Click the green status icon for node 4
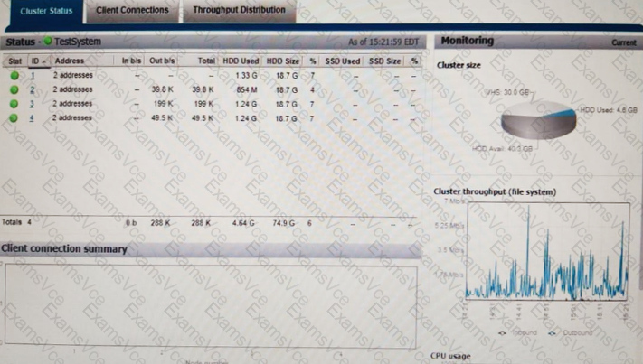 (x=14, y=117)
